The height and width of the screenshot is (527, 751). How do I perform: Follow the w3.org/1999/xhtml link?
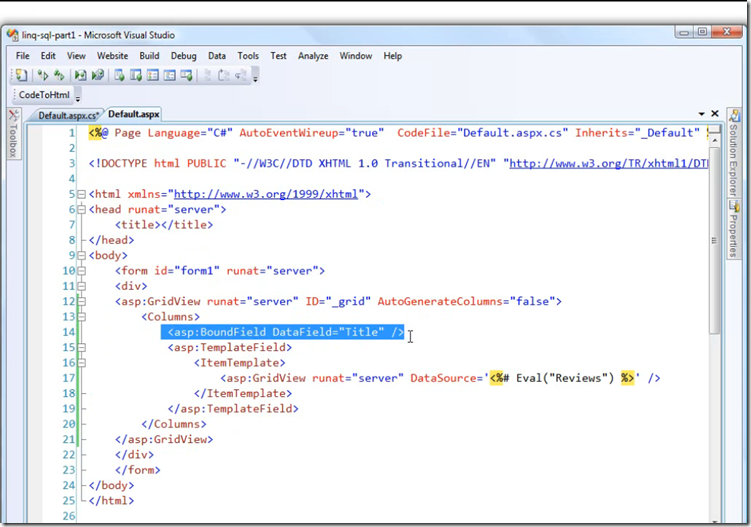266,194
